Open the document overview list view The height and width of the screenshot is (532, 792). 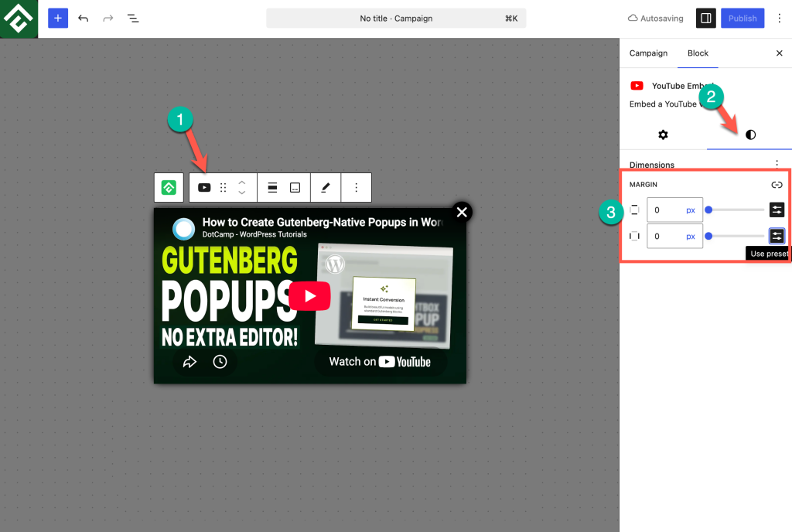133,18
